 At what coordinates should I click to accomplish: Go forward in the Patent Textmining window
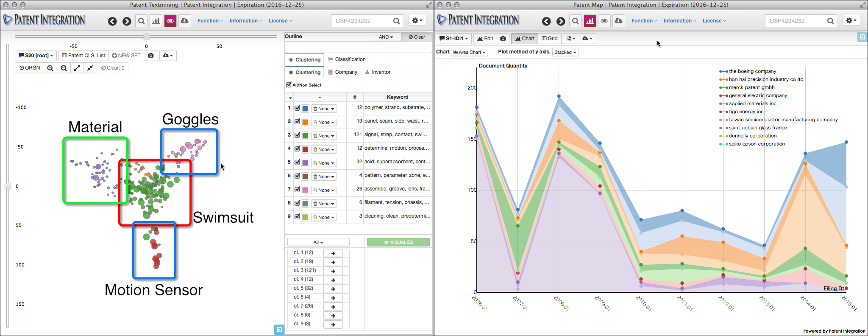coord(127,21)
